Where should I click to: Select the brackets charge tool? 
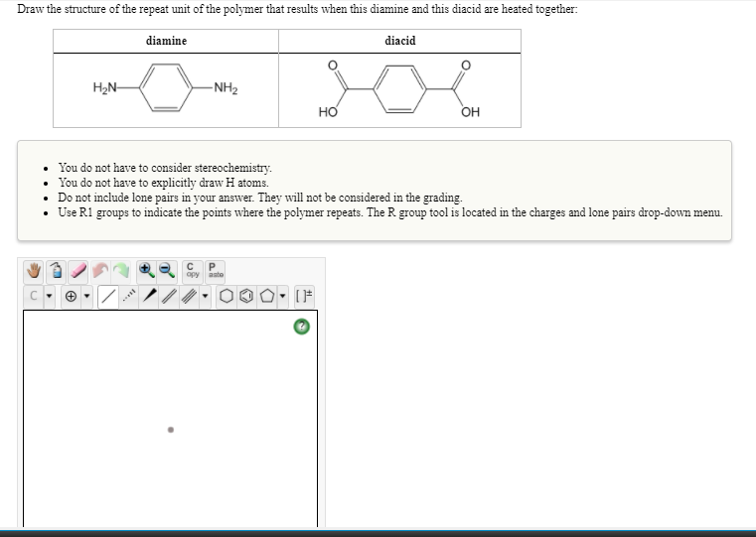(304, 296)
